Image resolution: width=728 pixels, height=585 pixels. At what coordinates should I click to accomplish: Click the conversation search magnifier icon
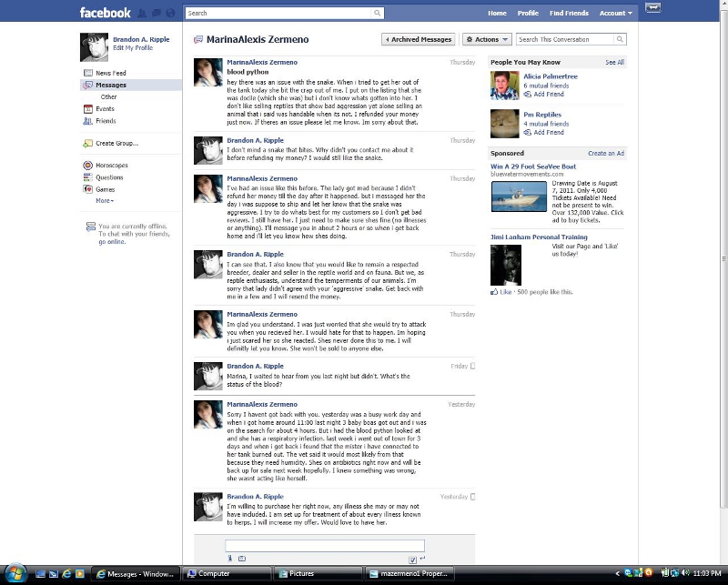pyautogui.click(x=620, y=39)
